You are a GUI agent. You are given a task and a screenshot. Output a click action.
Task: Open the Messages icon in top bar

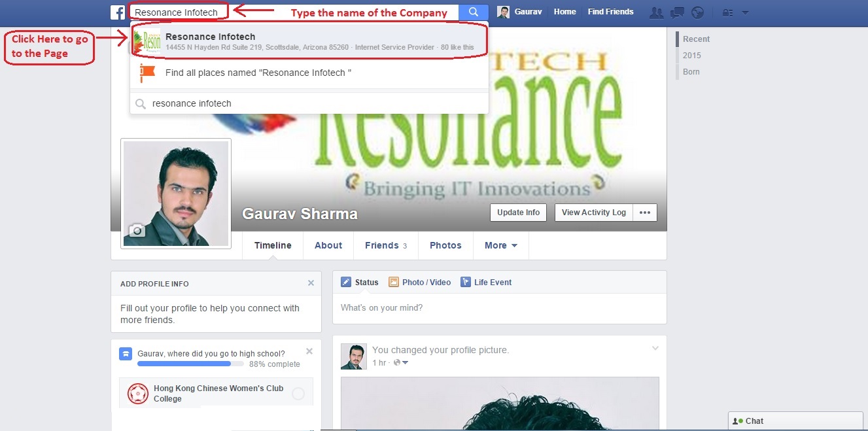pos(678,12)
